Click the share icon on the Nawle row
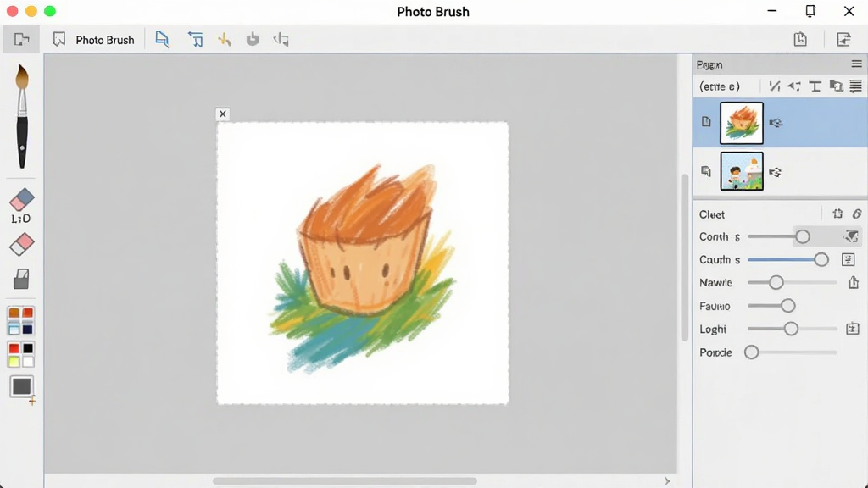868x488 pixels. click(853, 283)
